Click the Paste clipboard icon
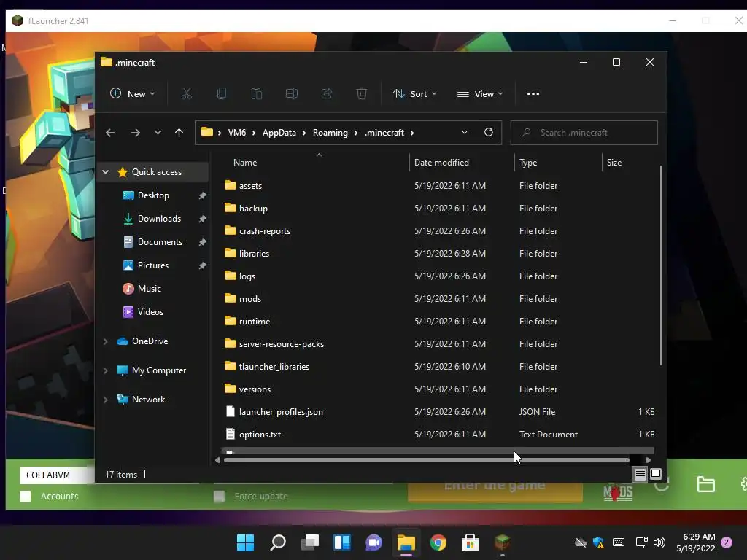The height and width of the screenshot is (560, 747). click(x=257, y=94)
